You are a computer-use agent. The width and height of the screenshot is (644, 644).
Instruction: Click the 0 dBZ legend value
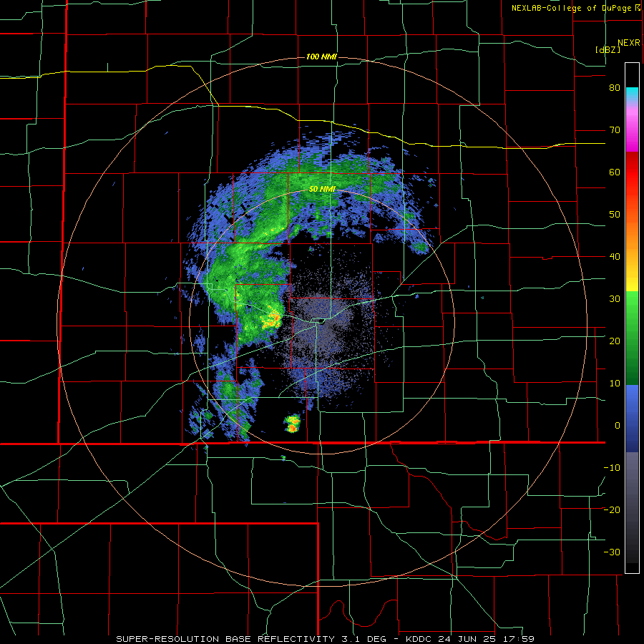click(x=618, y=426)
